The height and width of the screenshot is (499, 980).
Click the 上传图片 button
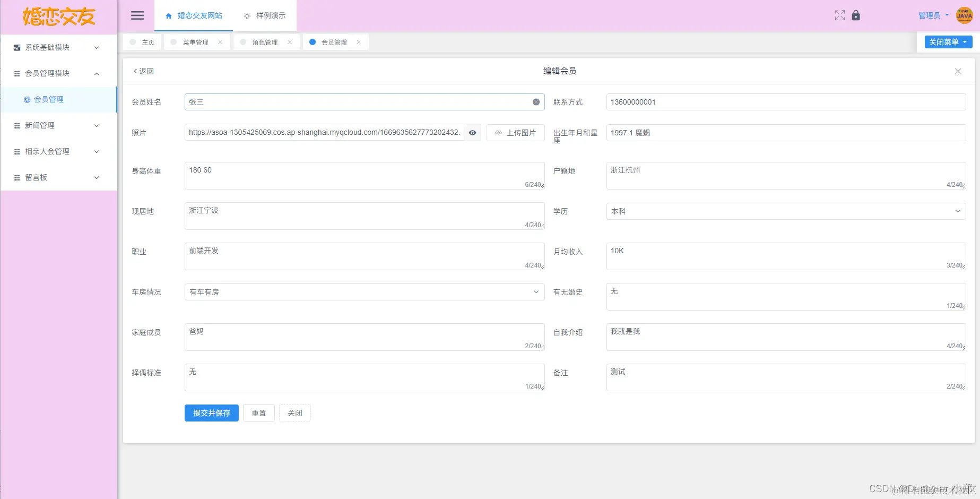[516, 133]
